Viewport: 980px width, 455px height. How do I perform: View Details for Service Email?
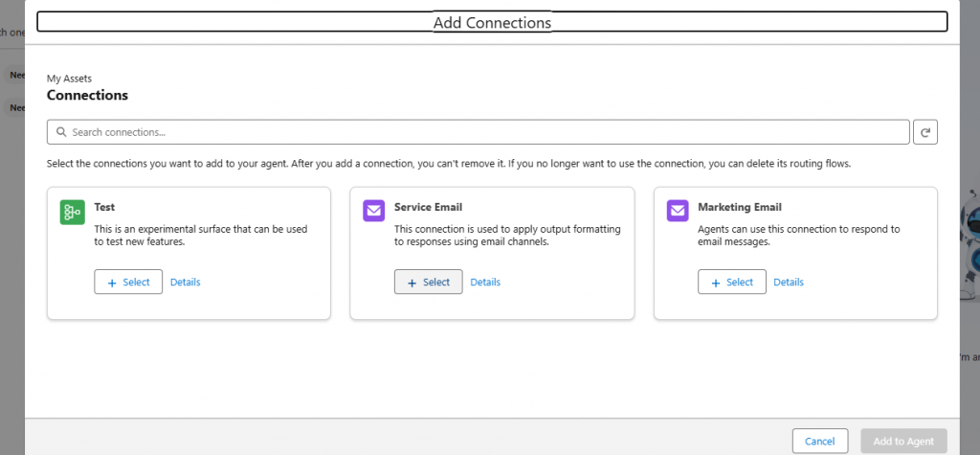(485, 282)
